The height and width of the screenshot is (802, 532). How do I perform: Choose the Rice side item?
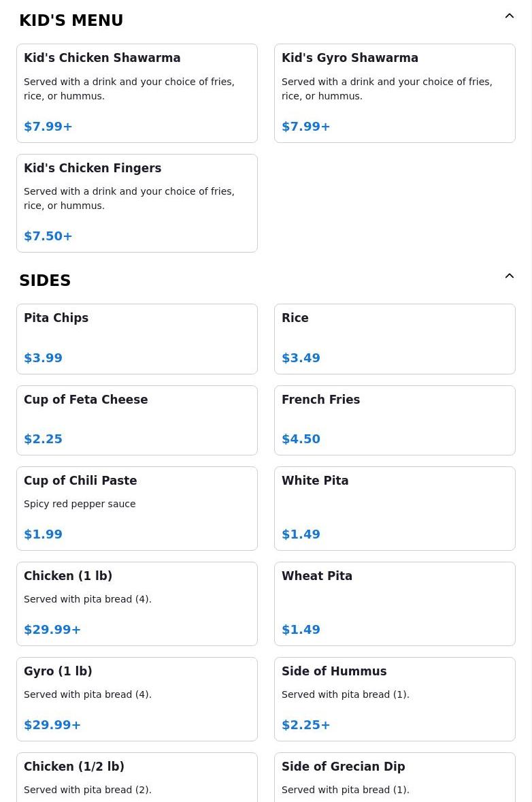click(x=395, y=339)
